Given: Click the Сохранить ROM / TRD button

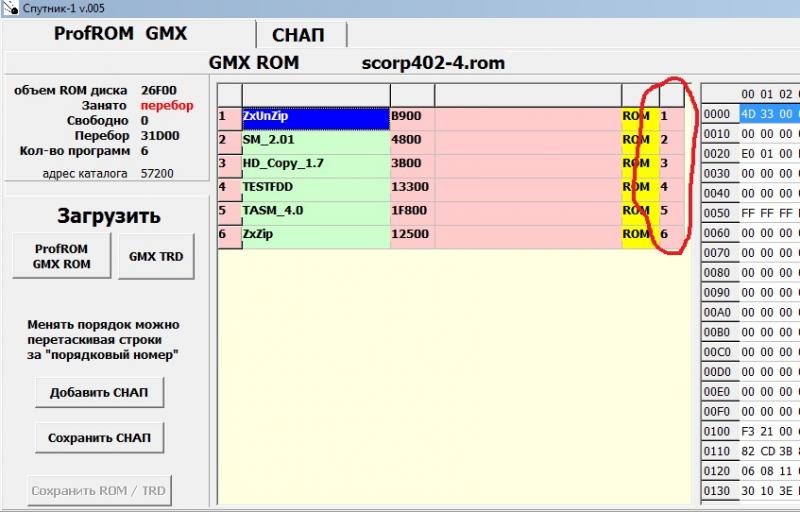Looking at the screenshot, I should (99, 491).
